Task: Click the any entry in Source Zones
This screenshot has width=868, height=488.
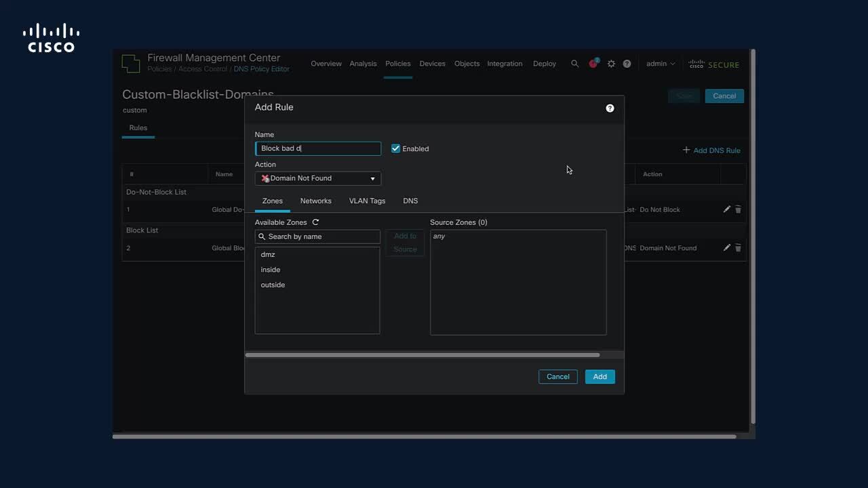Action: pyautogui.click(x=439, y=237)
